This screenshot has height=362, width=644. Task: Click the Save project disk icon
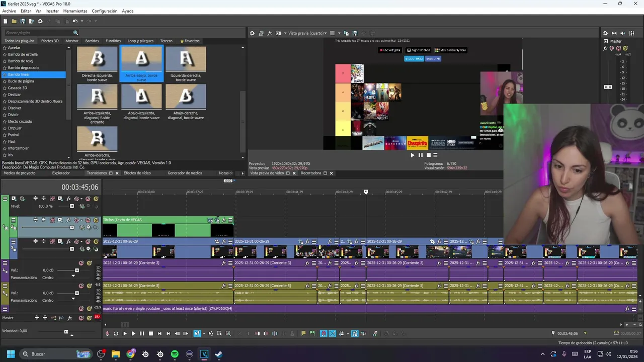pyautogui.click(x=23, y=21)
